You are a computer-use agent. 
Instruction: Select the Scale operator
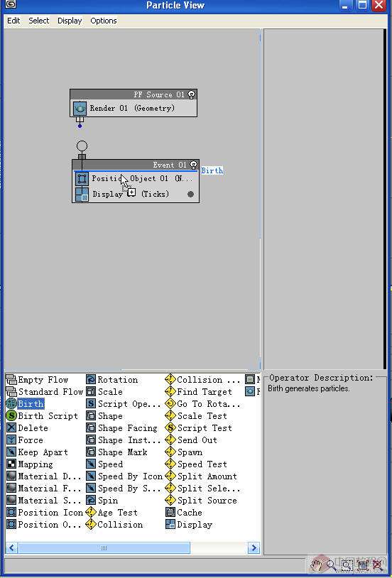coord(104,392)
